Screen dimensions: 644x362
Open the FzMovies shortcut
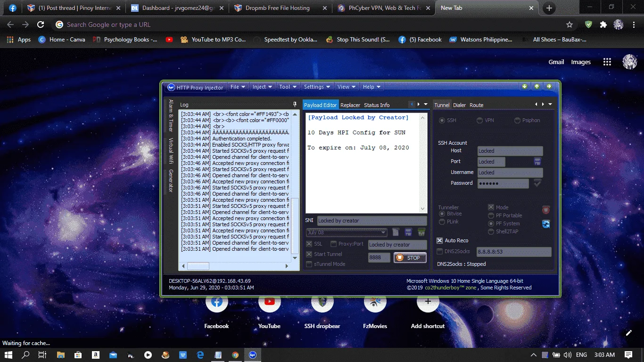375,302
